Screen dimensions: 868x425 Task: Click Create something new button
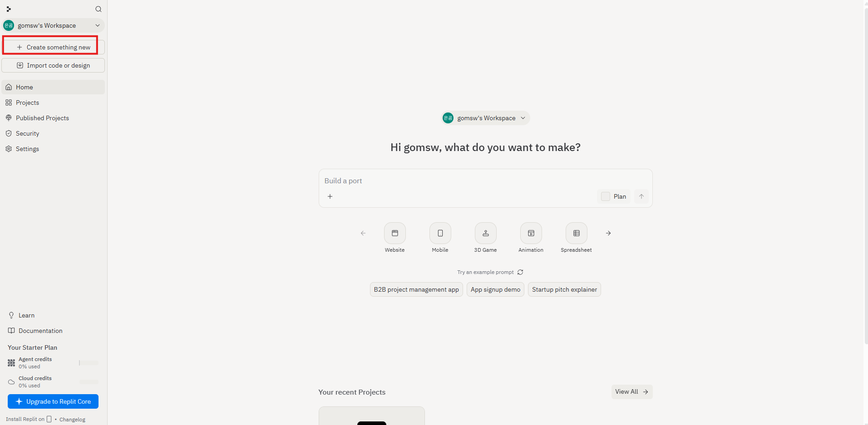54,47
